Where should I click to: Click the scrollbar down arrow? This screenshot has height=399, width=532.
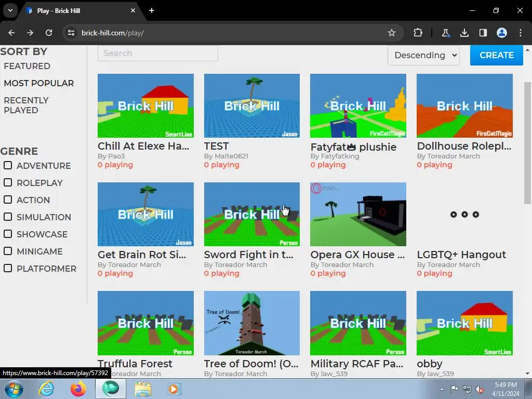pyautogui.click(x=527, y=374)
